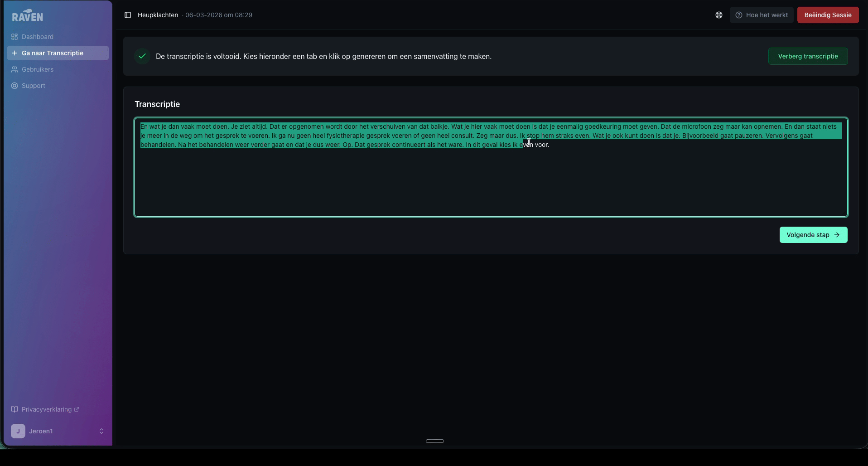Click the Dashboard grid icon
This screenshot has height=466, width=868.
[14, 37]
